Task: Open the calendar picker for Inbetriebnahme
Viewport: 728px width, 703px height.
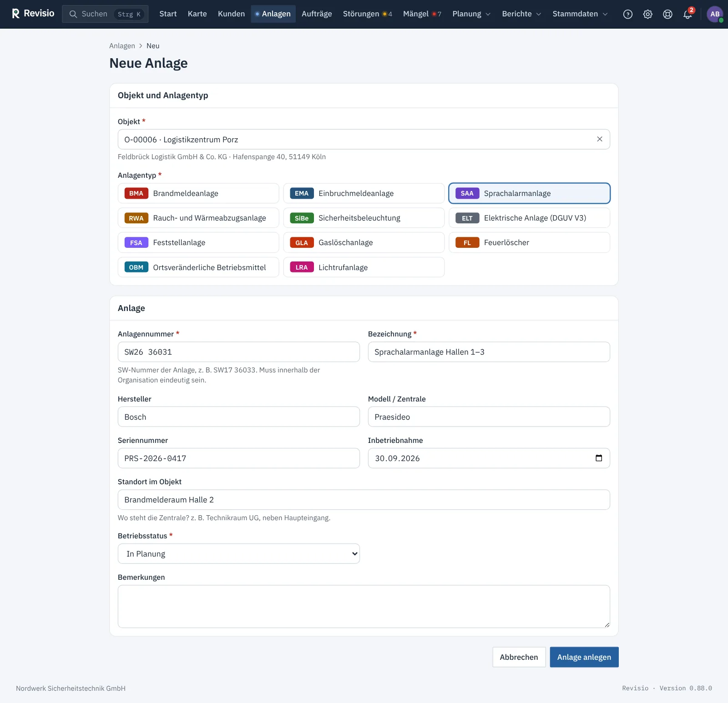Action: pyautogui.click(x=599, y=458)
